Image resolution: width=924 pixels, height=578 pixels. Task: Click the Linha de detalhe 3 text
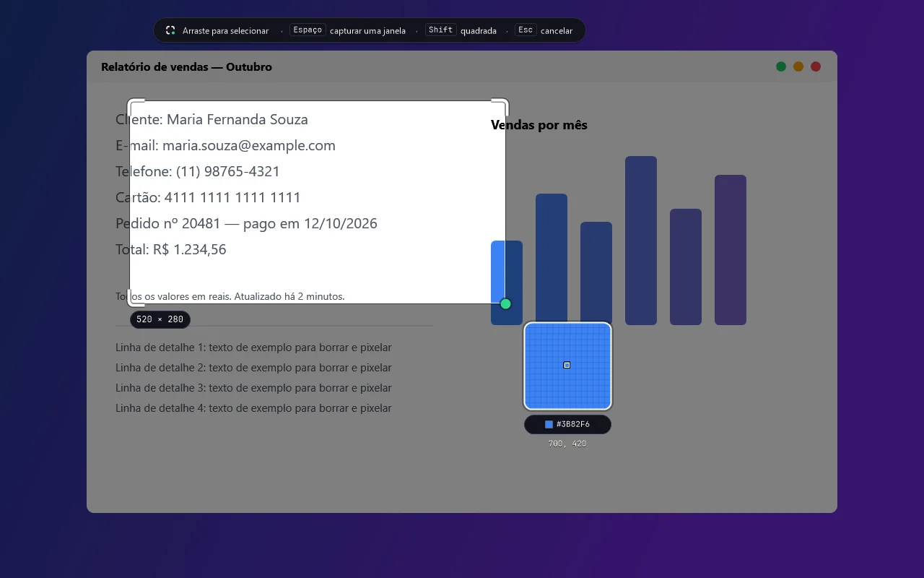point(253,388)
